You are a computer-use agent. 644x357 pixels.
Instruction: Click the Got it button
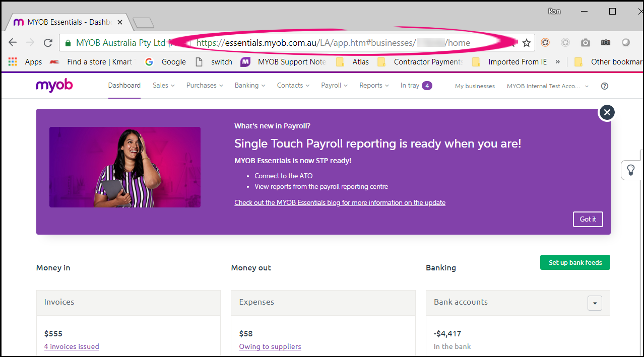(x=588, y=220)
